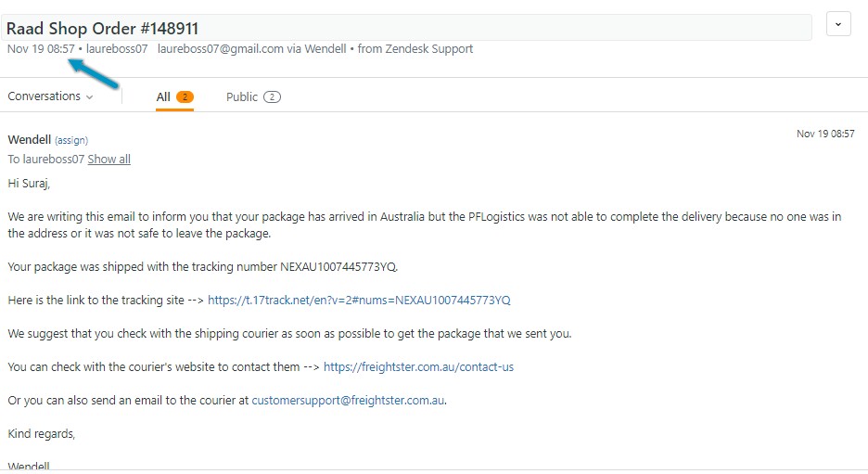The width and height of the screenshot is (868, 474).
Task: Open the freightster contact-us link
Action: [418, 367]
